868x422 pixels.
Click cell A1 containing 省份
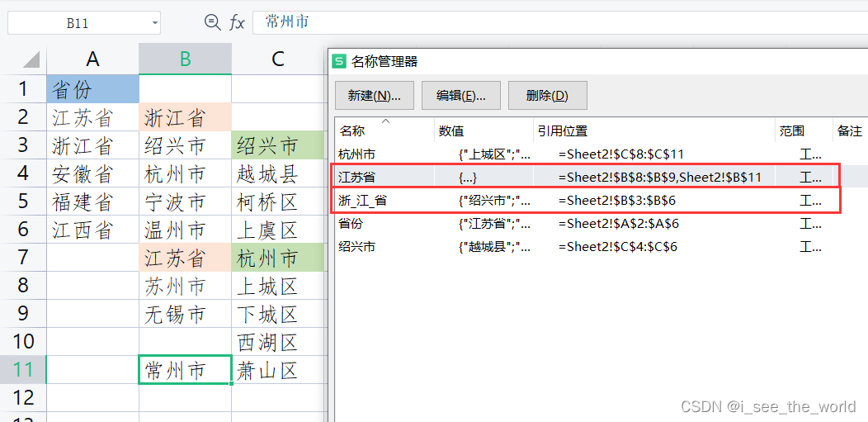tap(93, 88)
